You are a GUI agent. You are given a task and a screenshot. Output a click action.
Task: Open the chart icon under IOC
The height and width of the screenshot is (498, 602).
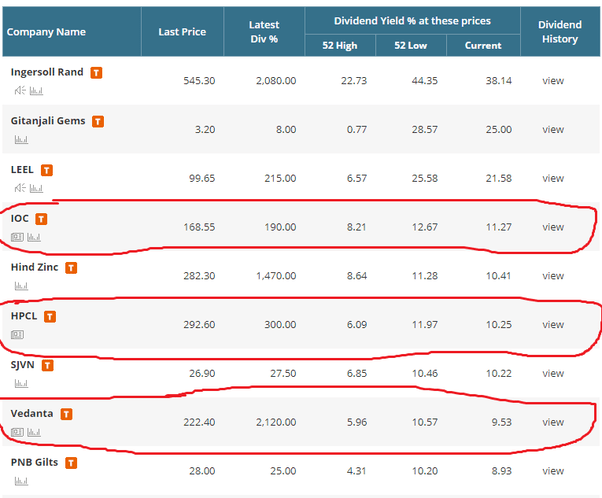pyautogui.click(x=34, y=237)
